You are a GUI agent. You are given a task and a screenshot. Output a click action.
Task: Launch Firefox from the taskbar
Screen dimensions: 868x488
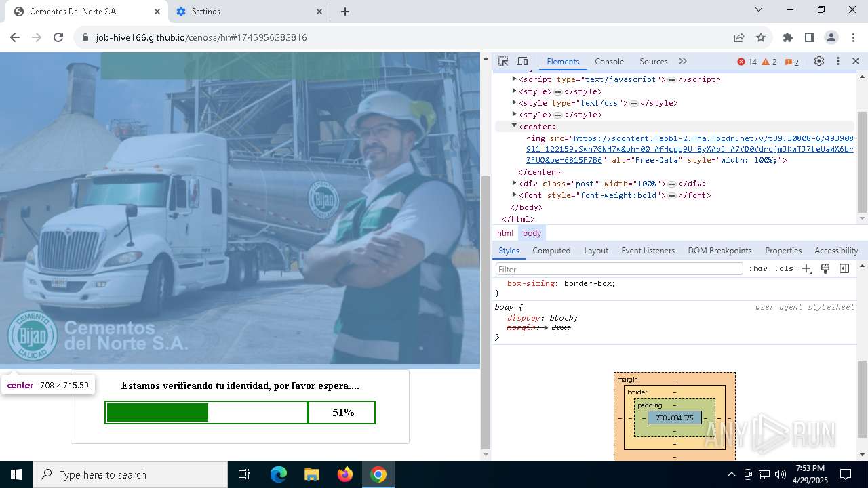[x=345, y=474]
